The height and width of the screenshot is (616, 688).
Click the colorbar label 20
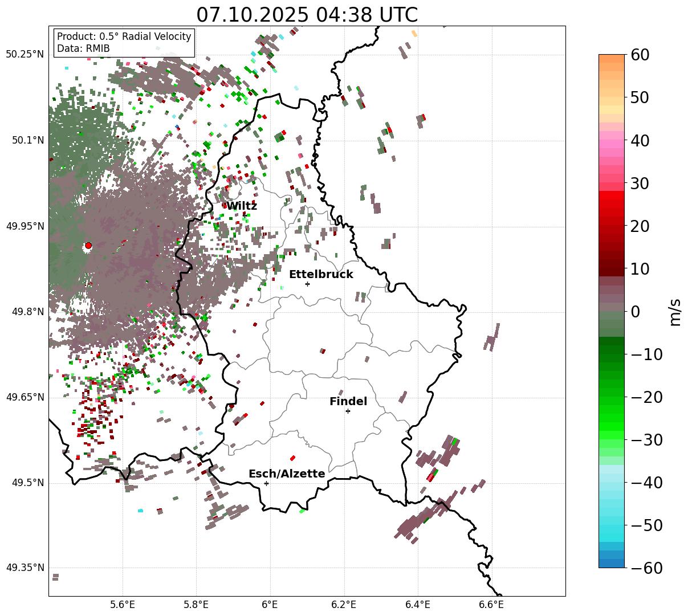(x=640, y=226)
